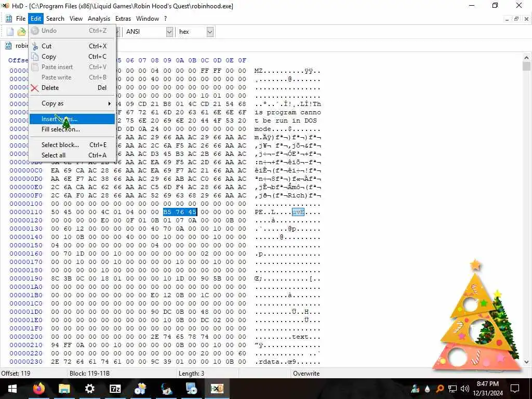Click the red X icon beside Delete
The height and width of the screenshot is (399, 532).
[35, 88]
